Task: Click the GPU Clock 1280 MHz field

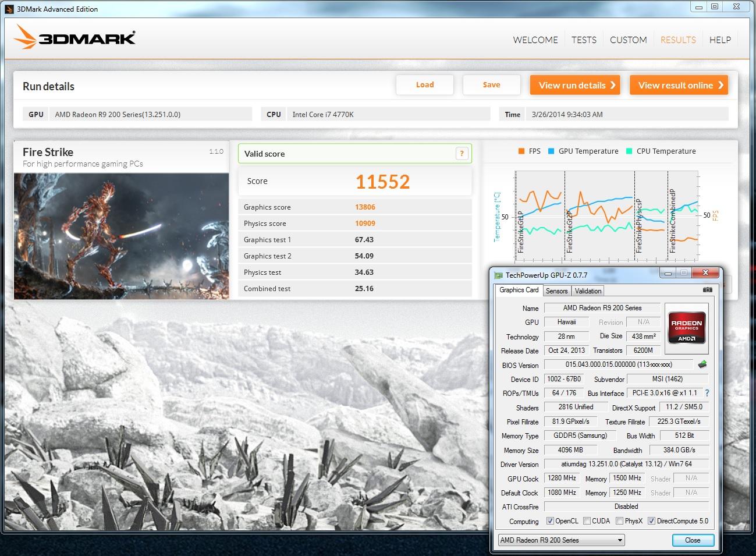Action: (562, 478)
